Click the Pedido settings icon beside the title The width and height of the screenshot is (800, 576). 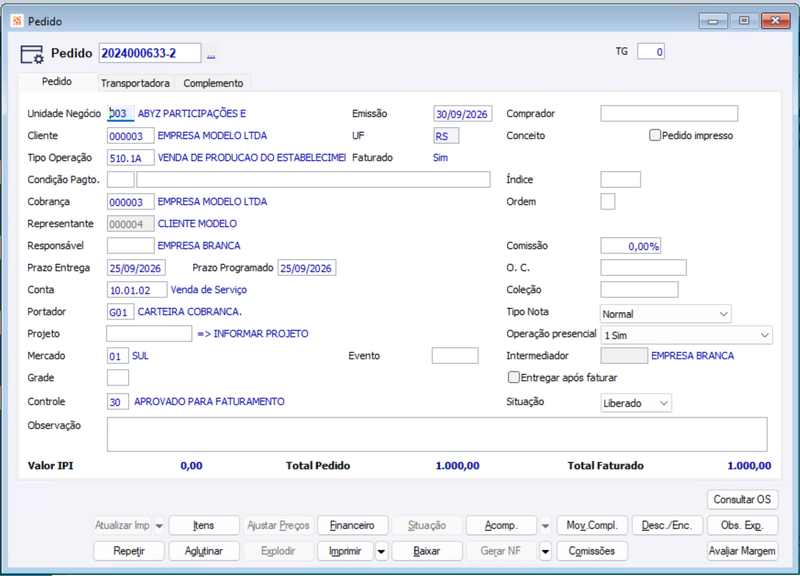tap(32, 54)
